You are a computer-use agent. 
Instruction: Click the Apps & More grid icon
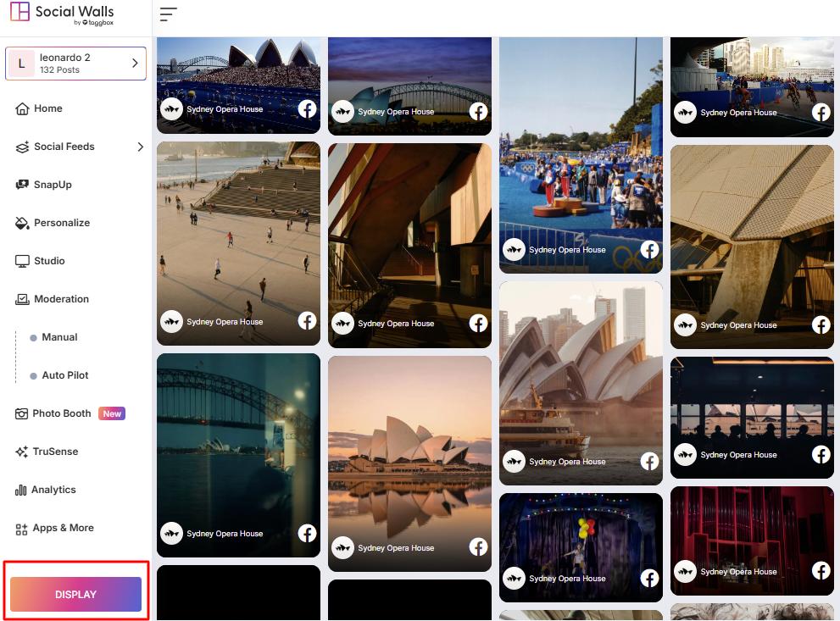point(22,529)
